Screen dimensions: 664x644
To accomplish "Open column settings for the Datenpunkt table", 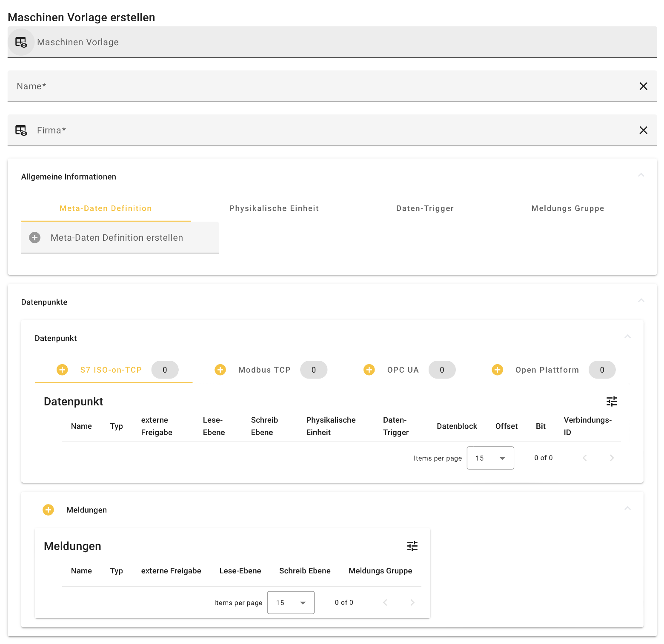I will (x=612, y=401).
